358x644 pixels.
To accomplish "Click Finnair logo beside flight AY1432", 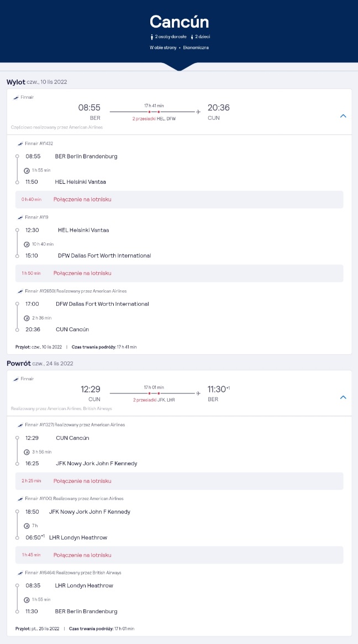I will [20, 143].
